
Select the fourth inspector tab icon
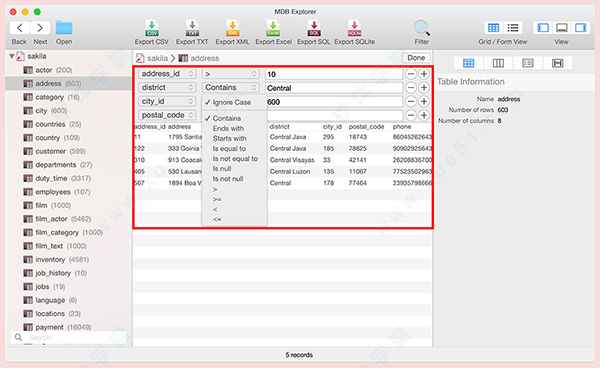point(558,63)
